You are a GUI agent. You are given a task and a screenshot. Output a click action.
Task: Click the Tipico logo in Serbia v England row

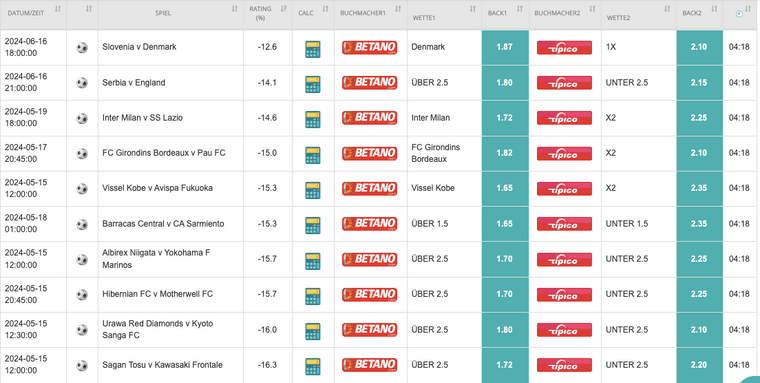(x=564, y=82)
